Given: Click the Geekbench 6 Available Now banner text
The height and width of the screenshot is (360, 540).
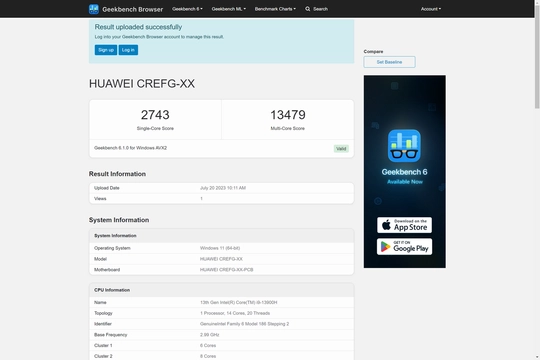Looking at the screenshot, I should point(405,176).
